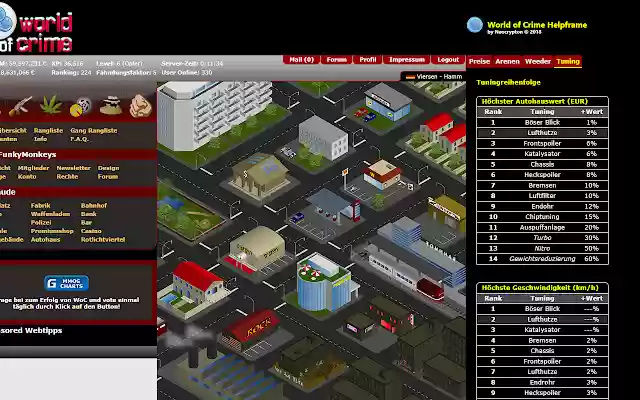Click the cannabis leaf icon
The image size is (640, 400).
(x=51, y=105)
